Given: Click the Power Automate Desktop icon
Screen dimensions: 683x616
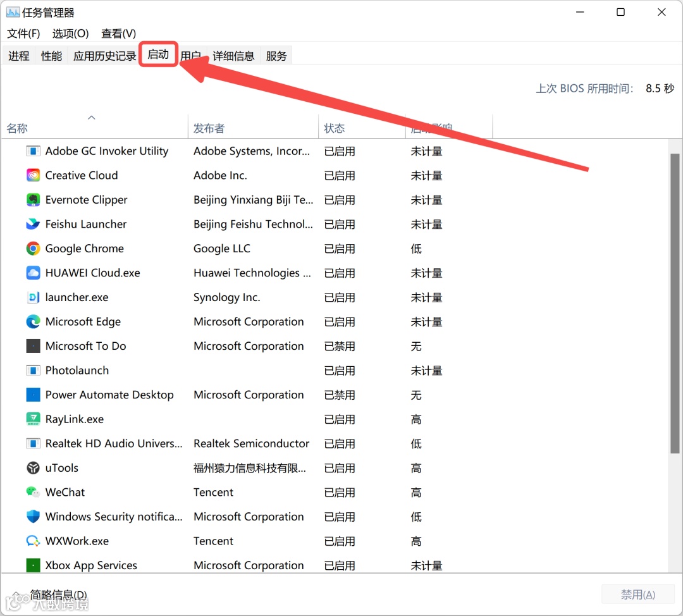Looking at the screenshot, I should point(33,395).
